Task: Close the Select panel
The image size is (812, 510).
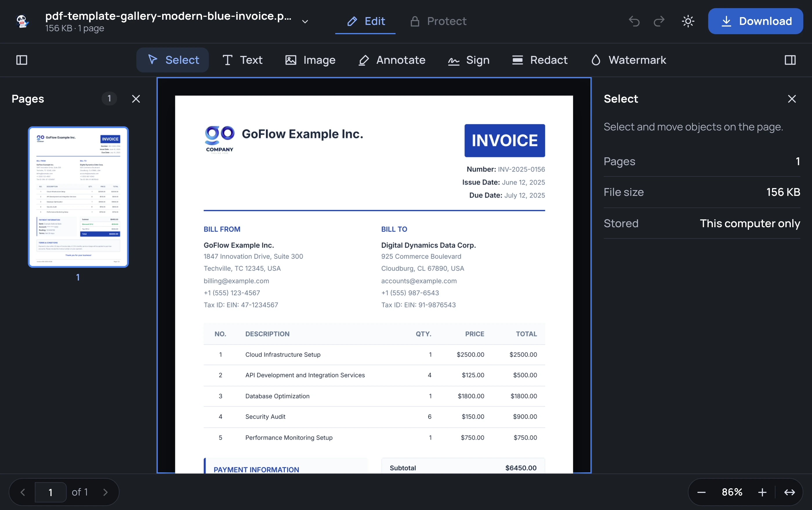Action: point(791,99)
